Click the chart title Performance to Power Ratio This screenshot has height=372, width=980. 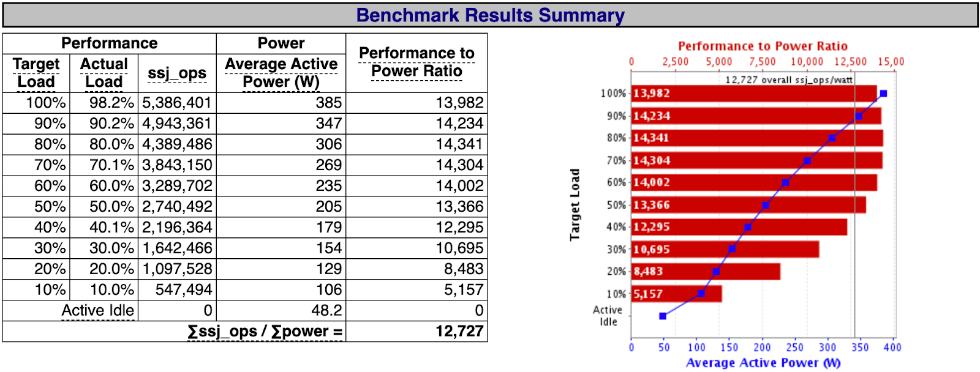[x=763, y=46]
